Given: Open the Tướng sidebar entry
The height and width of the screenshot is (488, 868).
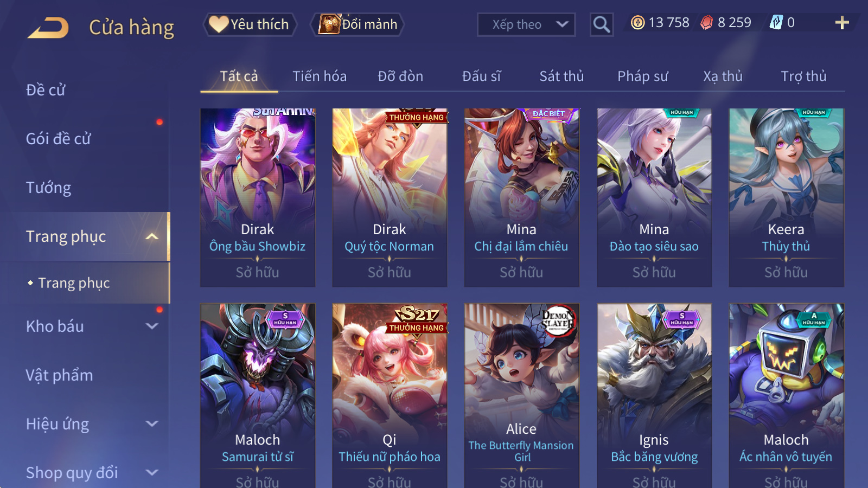Looking at the screenshot, I should 48,188.
